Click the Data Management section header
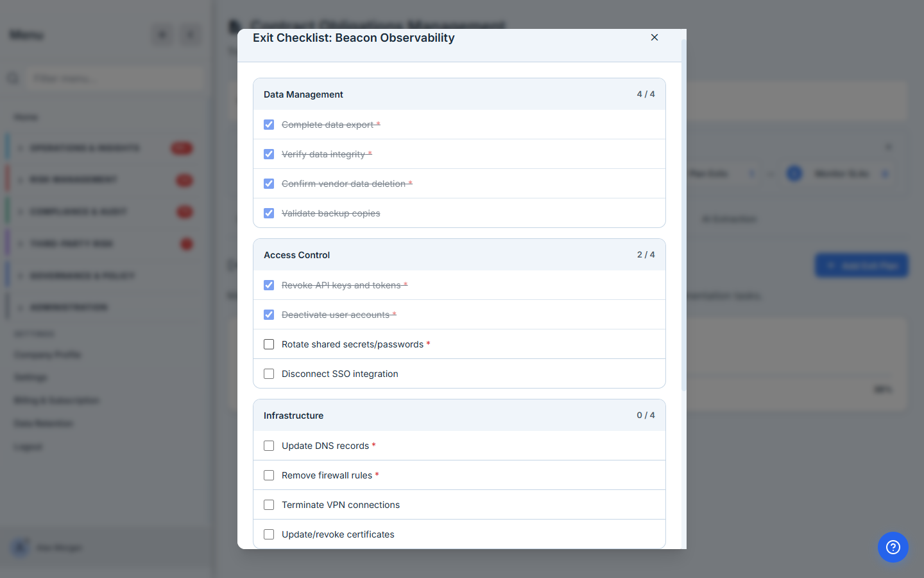This screenshot has height=578, width=924. [x=459, y=94]
